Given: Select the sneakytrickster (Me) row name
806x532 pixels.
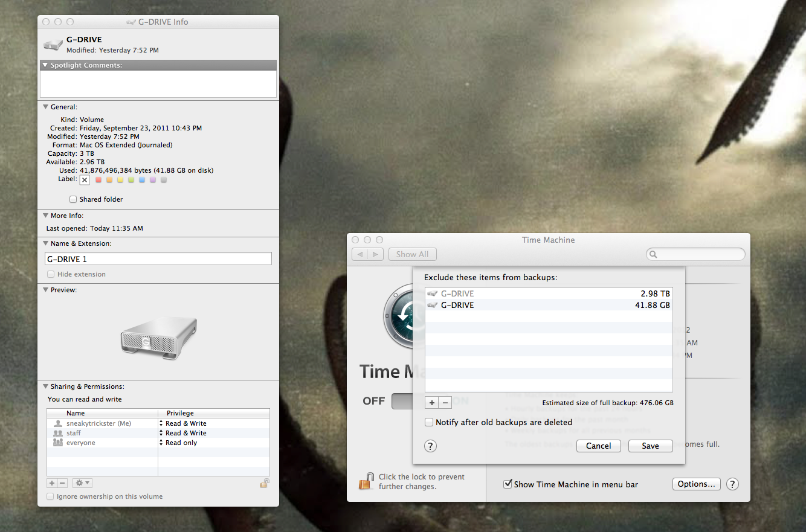Looking at the screenshot, I should tap(98, 423).
